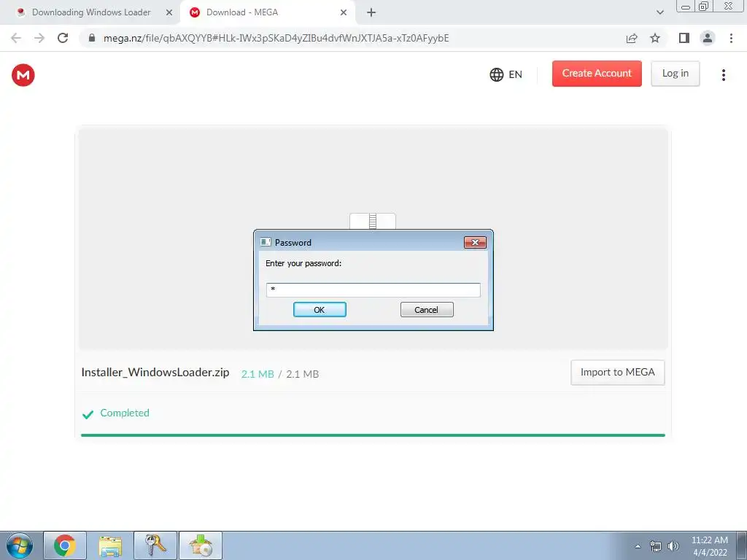Confirm password dialog with OK
The height and width of the screenshot is (560, 747).
(x=320, y=309)
